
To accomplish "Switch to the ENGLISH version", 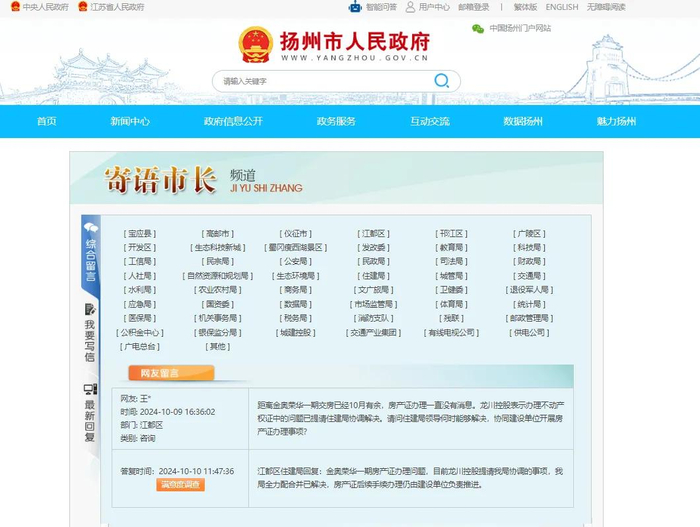I will (x=562, y=7).
